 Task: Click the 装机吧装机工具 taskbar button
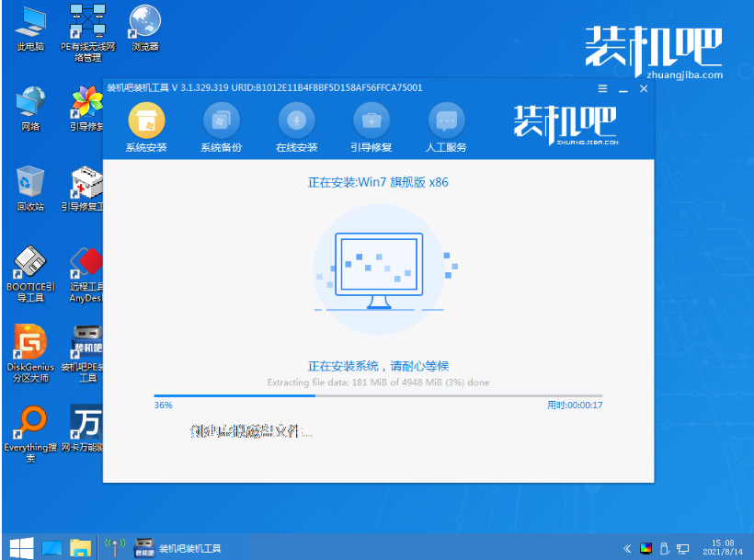pos(181,546)
